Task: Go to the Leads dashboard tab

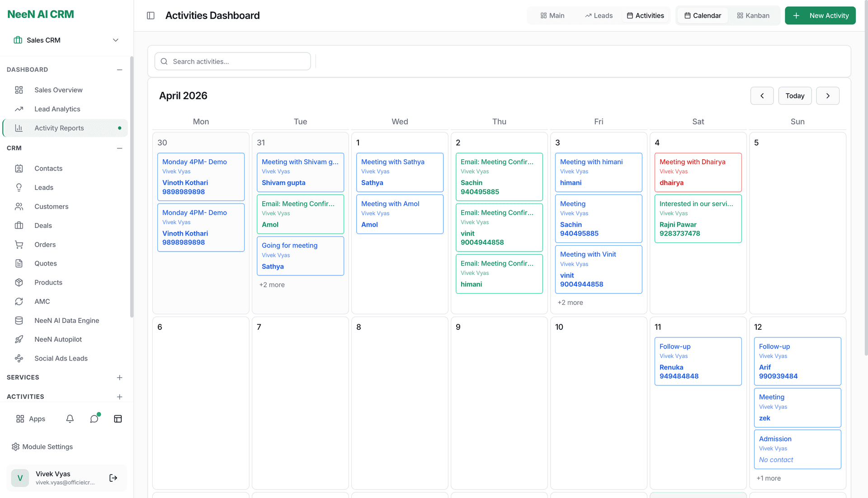Action: (x=599, y=16)
